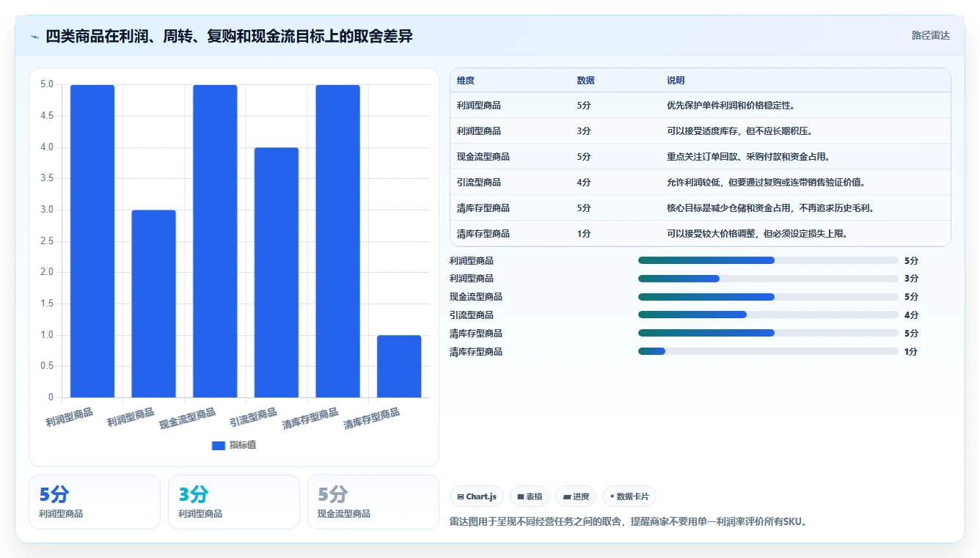Screen dimensions: 980x558
Task: Click the 4分 cell in the table
Action: [584, 183]
